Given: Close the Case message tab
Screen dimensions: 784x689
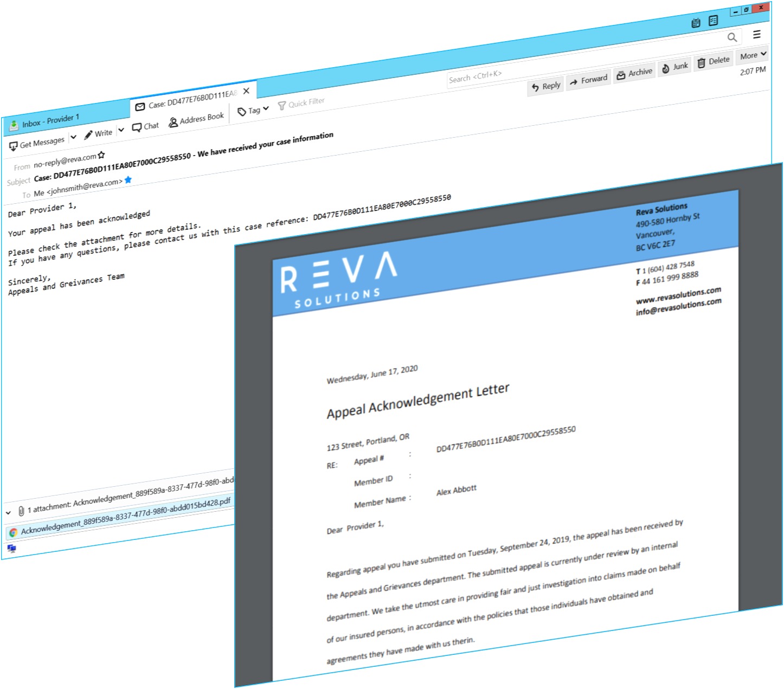Looking at the screenshot, I should pyautogui.click(x=246, y=91).
